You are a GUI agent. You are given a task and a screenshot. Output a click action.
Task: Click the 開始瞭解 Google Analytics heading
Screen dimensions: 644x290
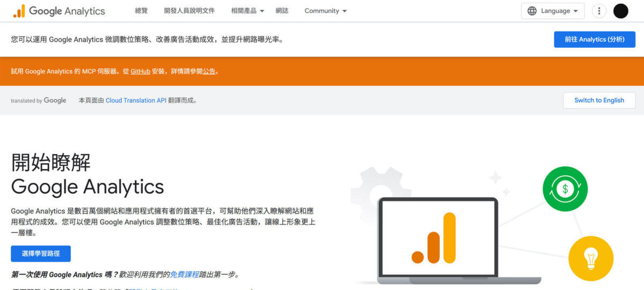coord(87,174)
